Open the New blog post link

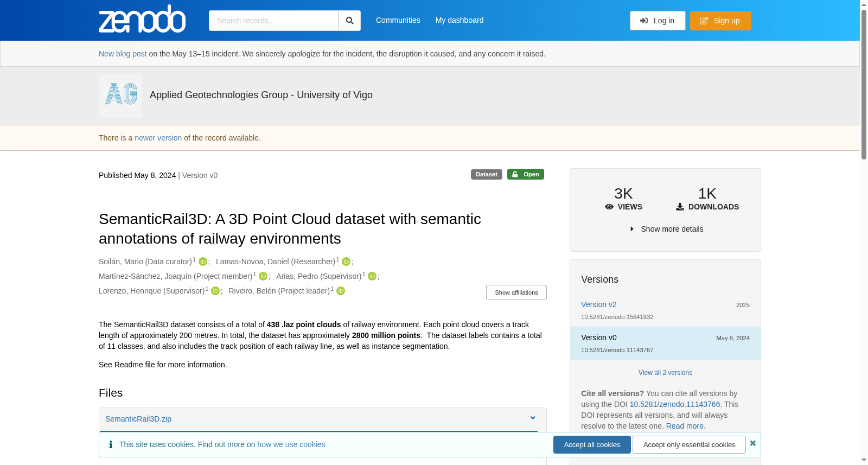tap(123, 54)
